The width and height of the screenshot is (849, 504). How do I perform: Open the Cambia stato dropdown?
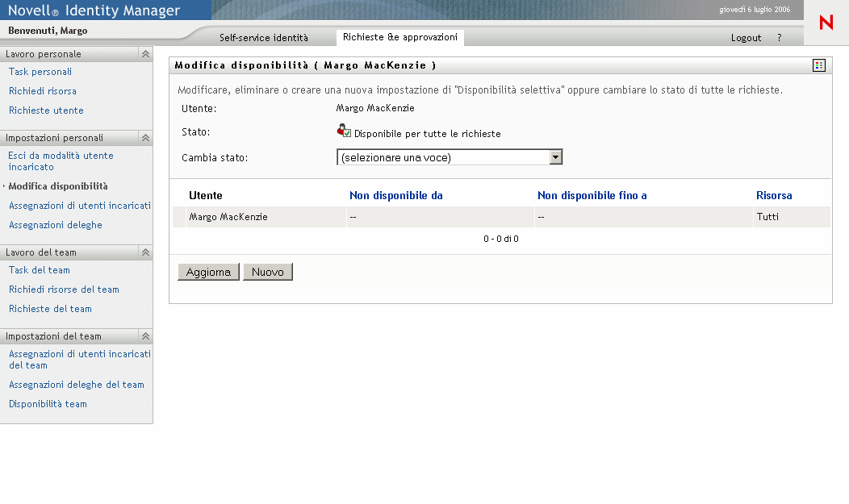[555, 157]
